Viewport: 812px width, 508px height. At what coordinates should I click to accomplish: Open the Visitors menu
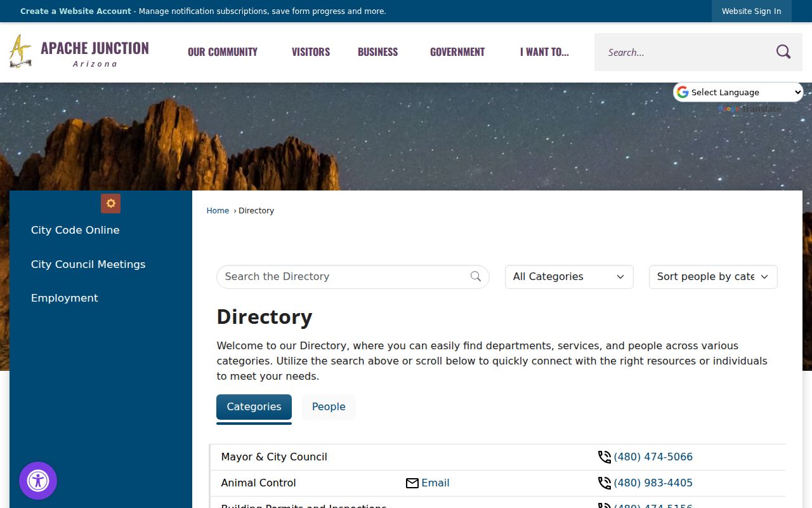click(311, 52)
